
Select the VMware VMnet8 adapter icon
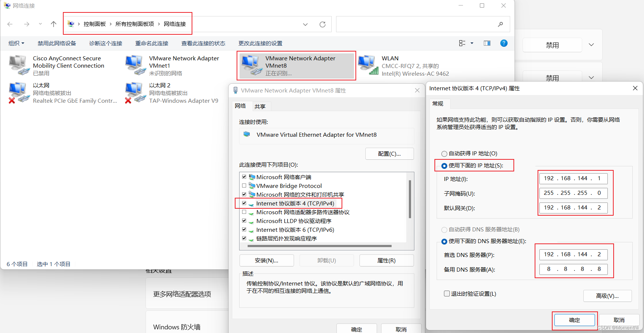pyautogui.click(x=252, y=65)
